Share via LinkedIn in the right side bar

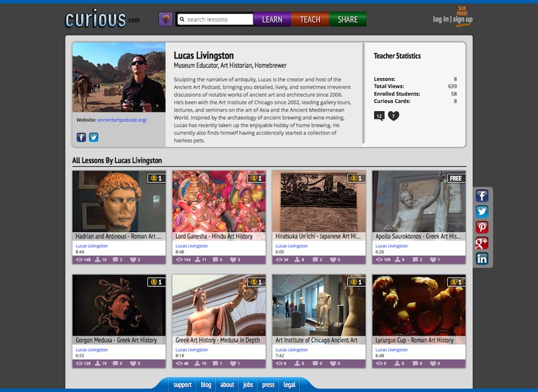482,259
